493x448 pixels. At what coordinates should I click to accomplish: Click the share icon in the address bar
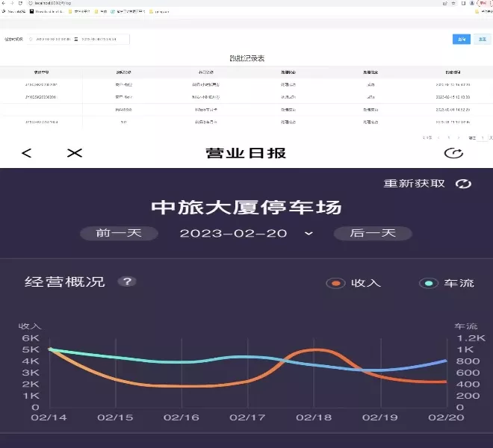click(x=445, y=3)
